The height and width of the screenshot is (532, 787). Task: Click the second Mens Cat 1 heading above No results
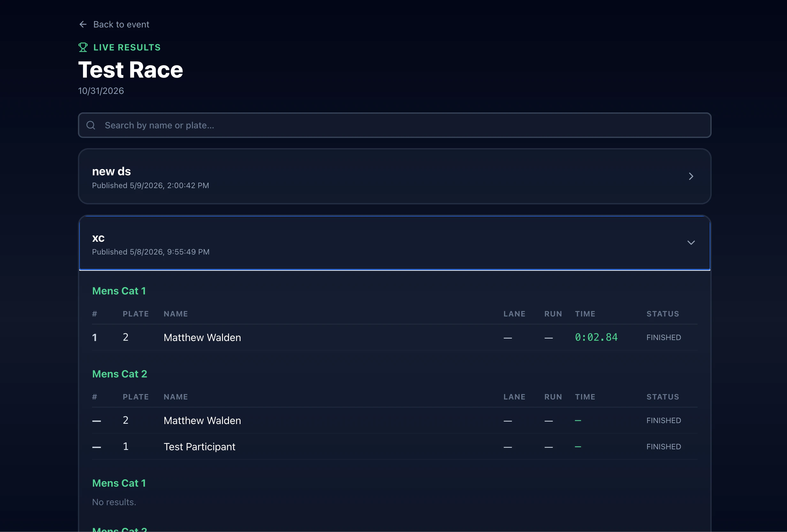[x=119, y=483]
